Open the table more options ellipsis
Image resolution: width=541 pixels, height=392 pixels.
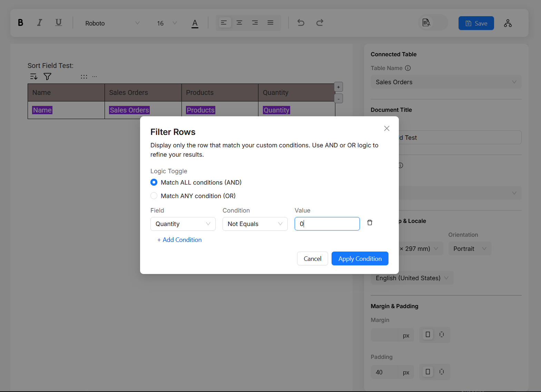(95, 77)
